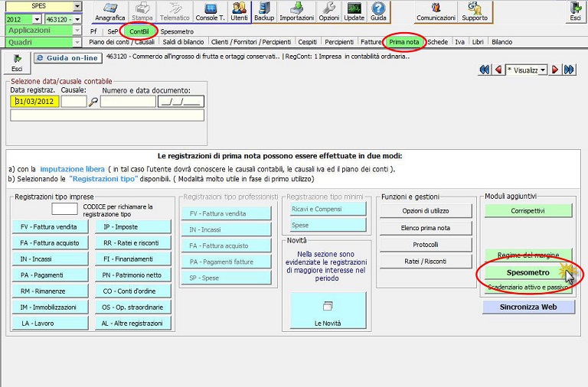Click the document number field
The width and height of the screenshot is (588, 387).
point(128,102)
